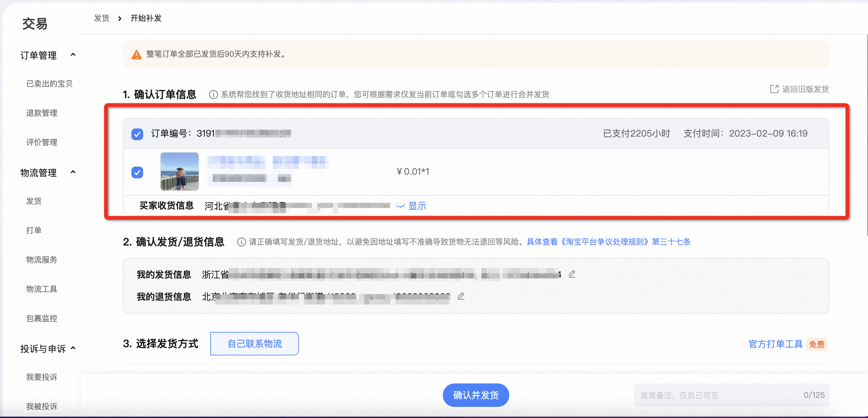The height and width of the screenshot is (418, 868).
Task: Select 自己联系物流 shipping method
Action: tap(254, 344)
